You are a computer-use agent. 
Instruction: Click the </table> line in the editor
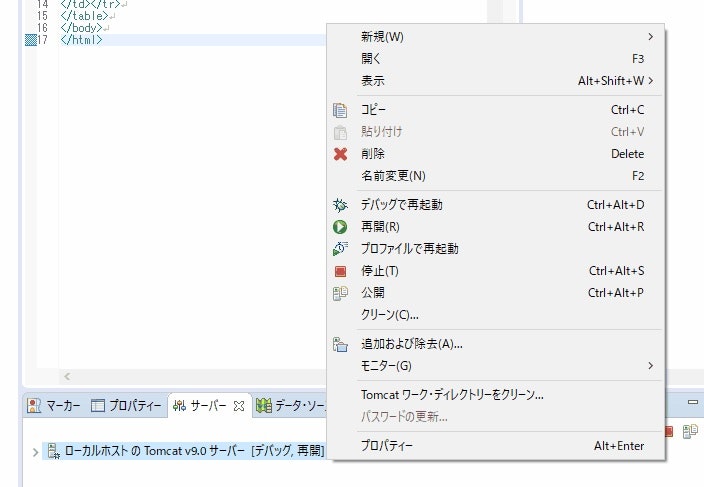[x=84, y=16]
